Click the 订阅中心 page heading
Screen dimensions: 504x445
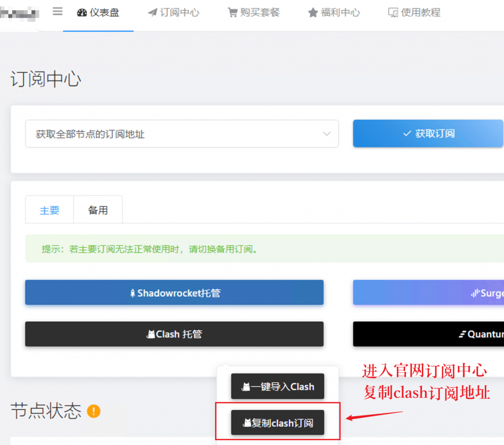tap(46, 79)
